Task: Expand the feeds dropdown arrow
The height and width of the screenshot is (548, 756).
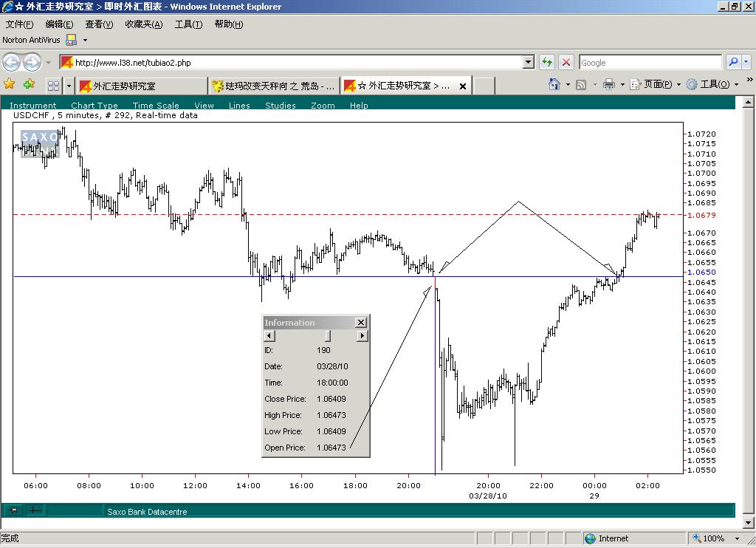Action: pos(594,85)
